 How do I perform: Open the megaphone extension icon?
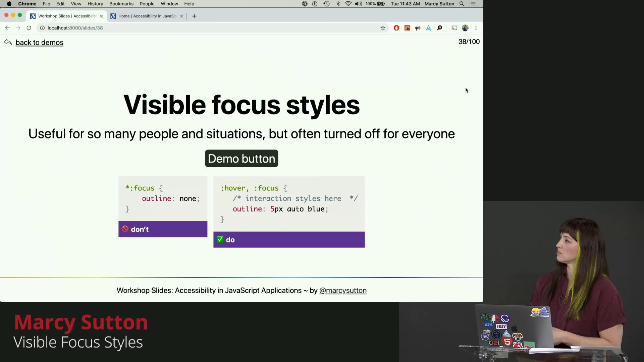pyautogui.click(x=418, y=28)
